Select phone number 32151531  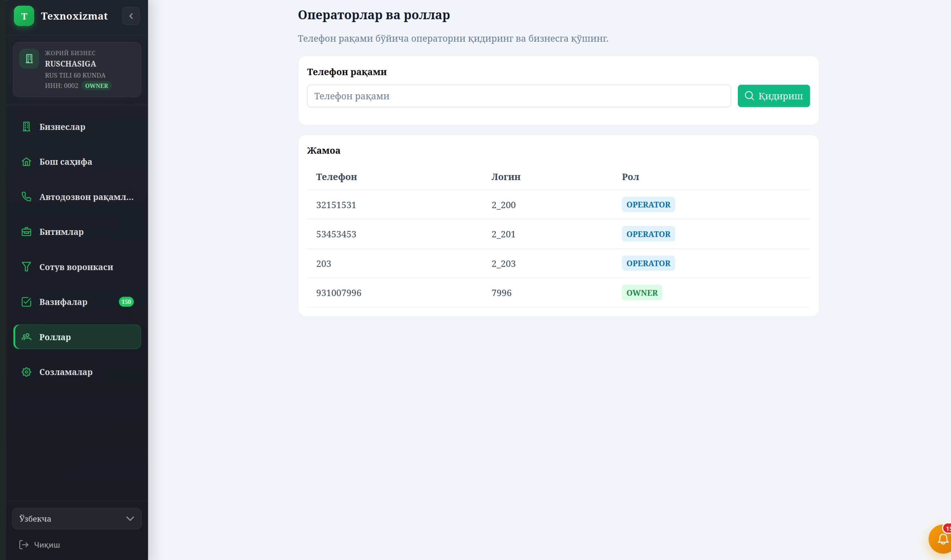tap(336, 205)
